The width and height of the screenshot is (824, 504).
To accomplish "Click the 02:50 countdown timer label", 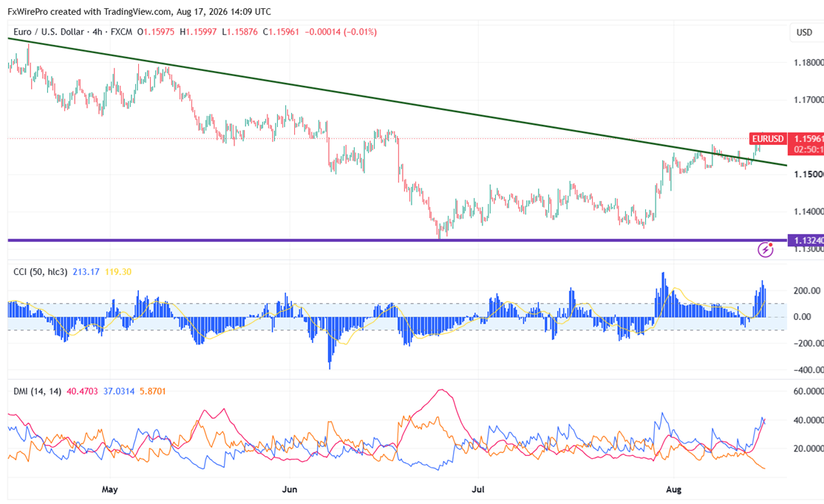I will pyautogui.click(x=808, y=150).
